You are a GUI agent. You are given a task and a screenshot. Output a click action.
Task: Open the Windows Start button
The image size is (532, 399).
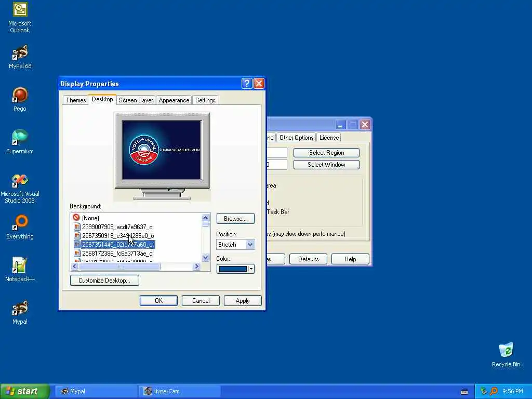(24, 391)
